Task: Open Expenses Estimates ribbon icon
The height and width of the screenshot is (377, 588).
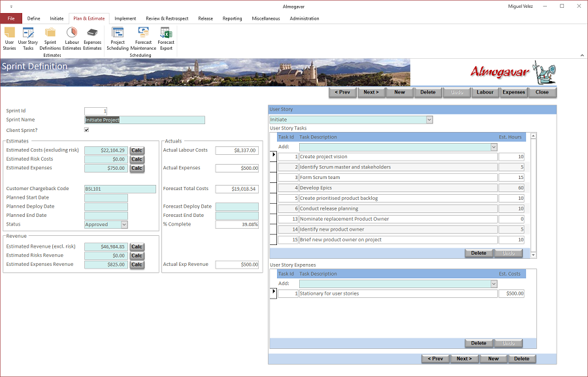Action: (92, 39)
